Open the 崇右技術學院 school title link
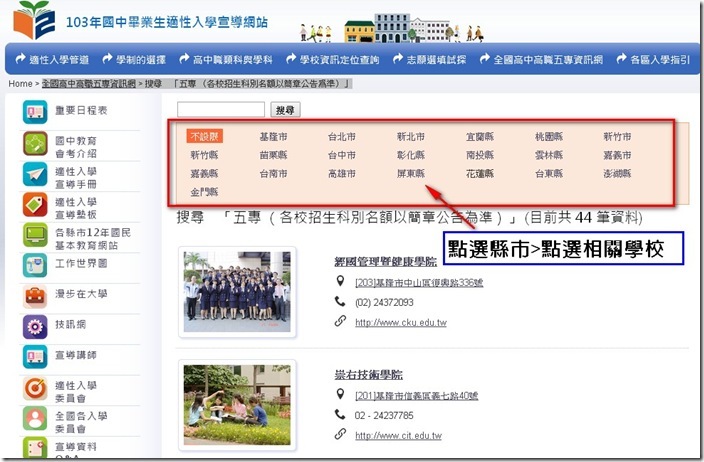Image resolution: width=704 pixels, height=462 pixels. click(369, 374)
